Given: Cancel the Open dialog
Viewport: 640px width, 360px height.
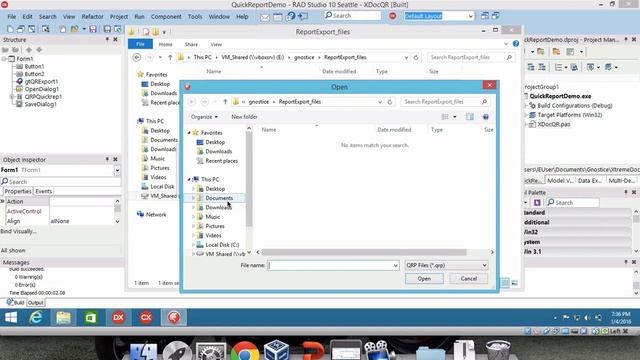Looking at the screenshot, I should click(x=469, y=279).
